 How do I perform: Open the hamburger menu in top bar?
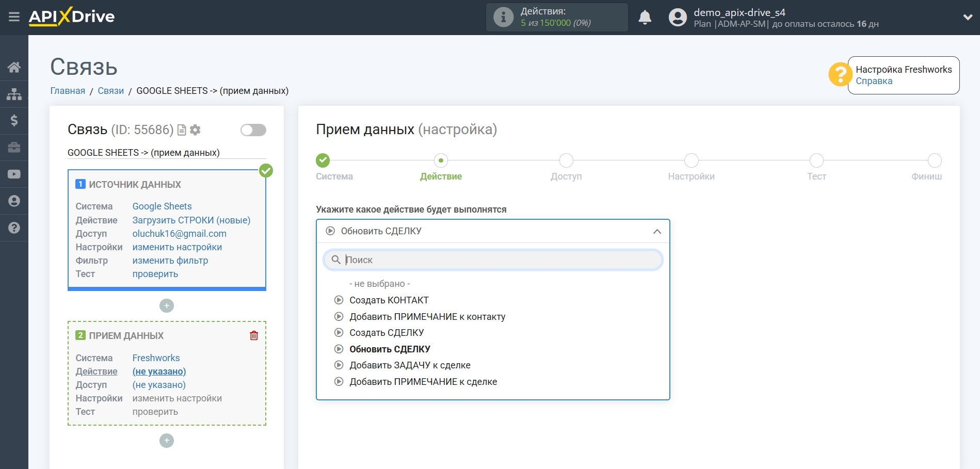[14, 17]
